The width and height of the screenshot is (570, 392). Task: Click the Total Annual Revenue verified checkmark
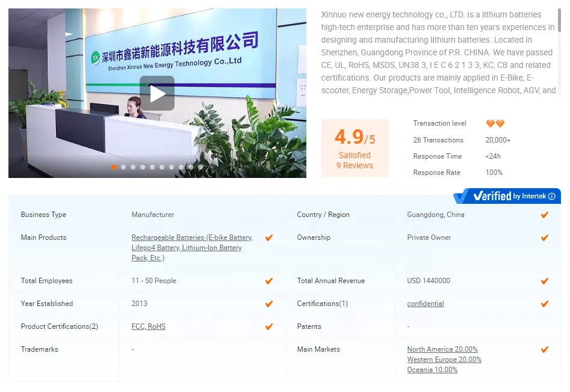click(545, 281)
